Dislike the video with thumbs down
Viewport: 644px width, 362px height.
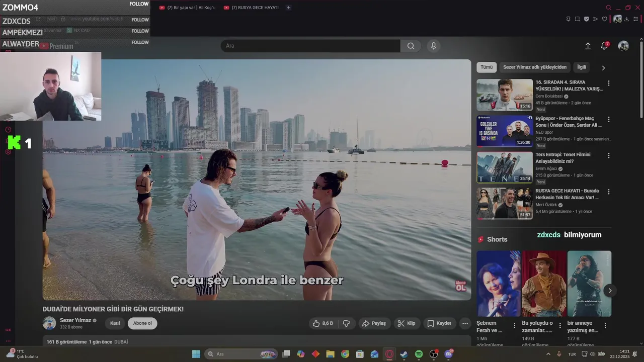(x=346, y=323)
